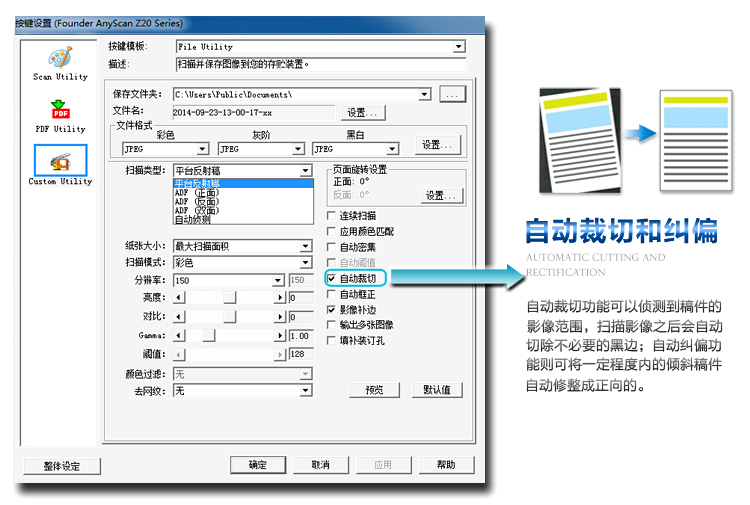Open the 按键模板 File Utility dropdown
The height and width of the screenshot is (505, 750).
459,47
